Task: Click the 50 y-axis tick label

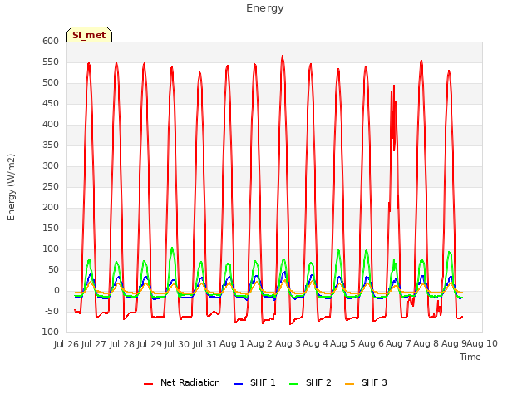Action: [53, 269]
